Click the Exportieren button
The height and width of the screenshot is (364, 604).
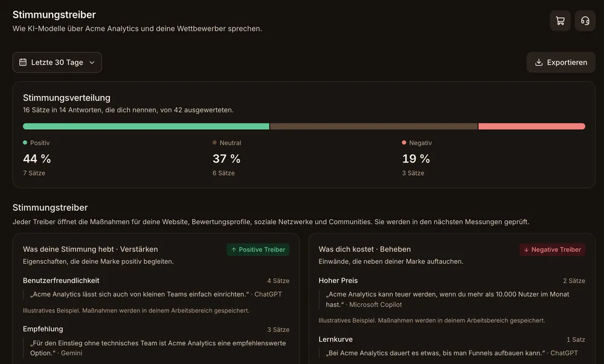(x=561, y=62)
